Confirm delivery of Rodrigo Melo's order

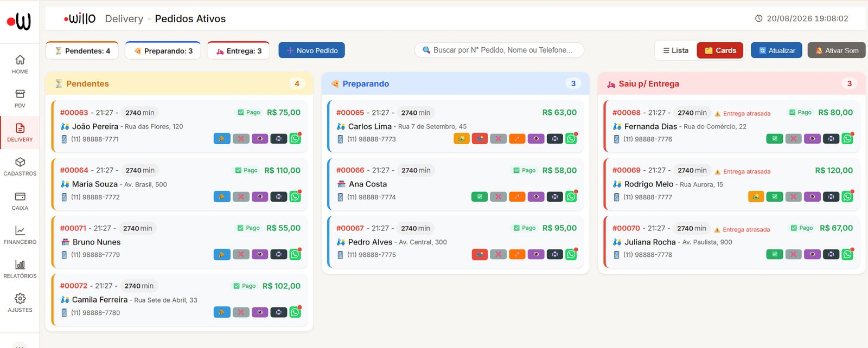pos(775,197)
